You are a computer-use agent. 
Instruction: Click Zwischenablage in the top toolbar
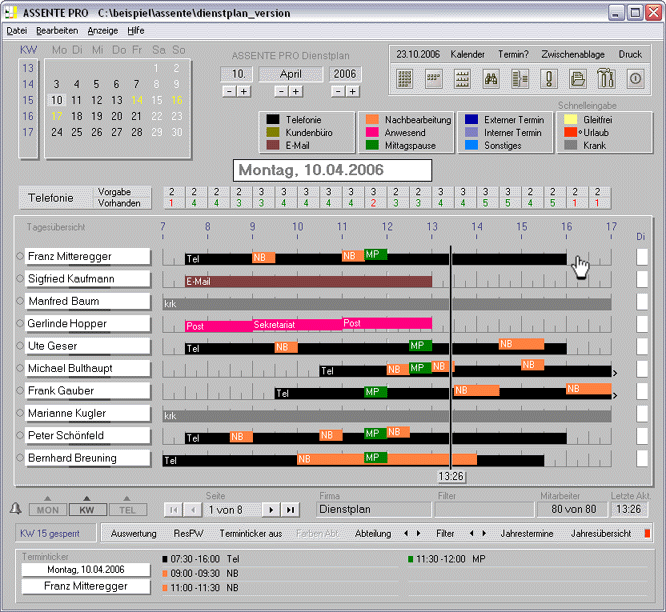(x=573, y=54)
